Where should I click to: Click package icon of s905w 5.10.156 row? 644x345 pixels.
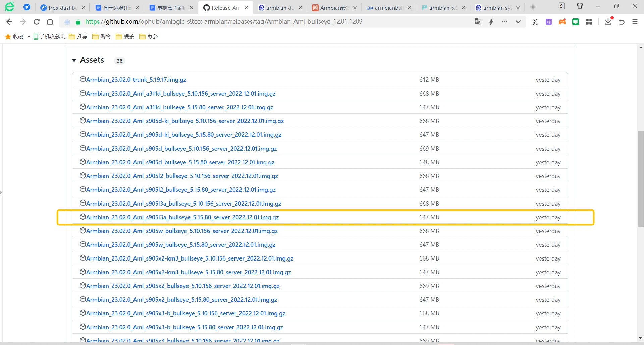(83, 231)
